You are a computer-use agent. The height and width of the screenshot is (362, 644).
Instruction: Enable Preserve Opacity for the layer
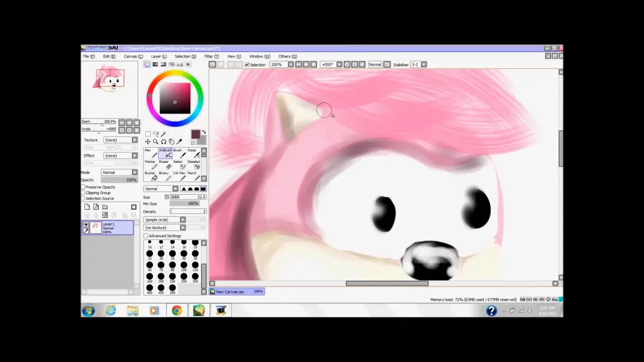point(84,187)
